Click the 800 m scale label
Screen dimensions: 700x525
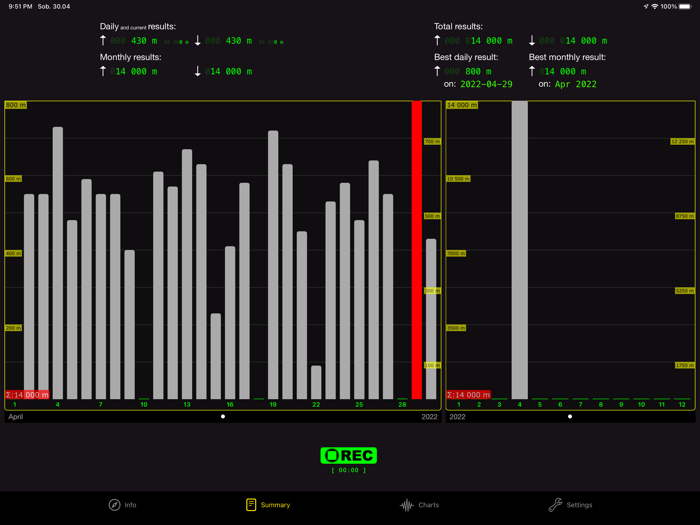16,105
